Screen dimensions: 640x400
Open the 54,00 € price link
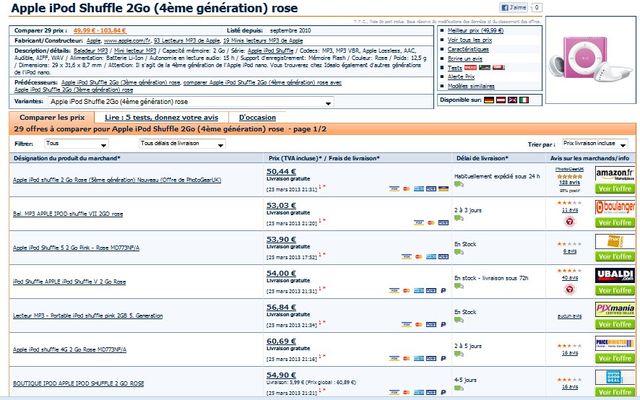pos(281,273)
